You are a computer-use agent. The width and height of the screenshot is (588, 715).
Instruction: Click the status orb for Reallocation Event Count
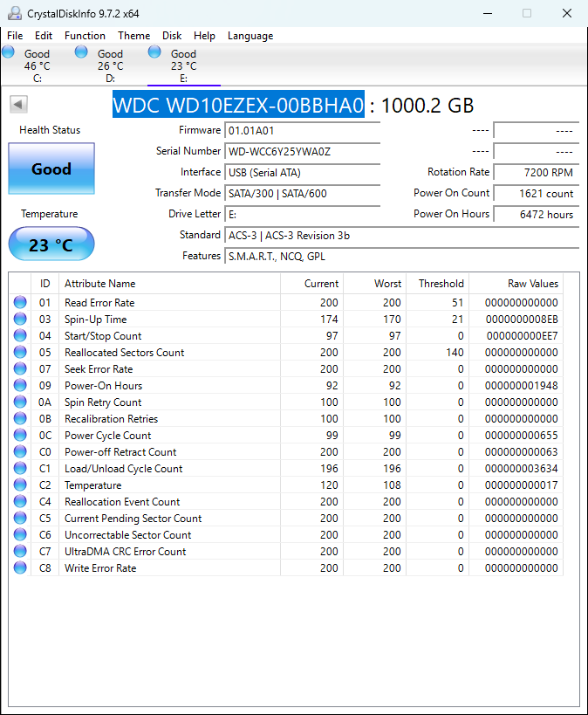pyautogui.click(x=20, y=501)
